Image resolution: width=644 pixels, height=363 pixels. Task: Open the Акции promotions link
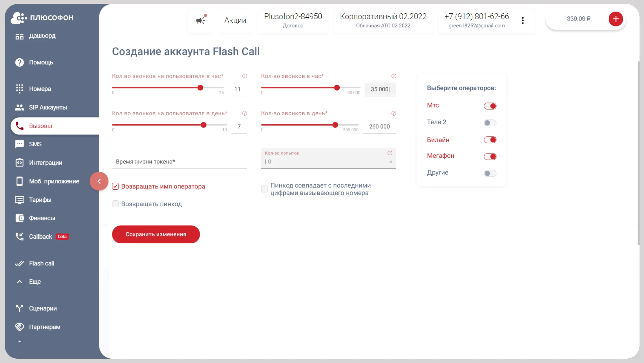(x=235, y=20)
